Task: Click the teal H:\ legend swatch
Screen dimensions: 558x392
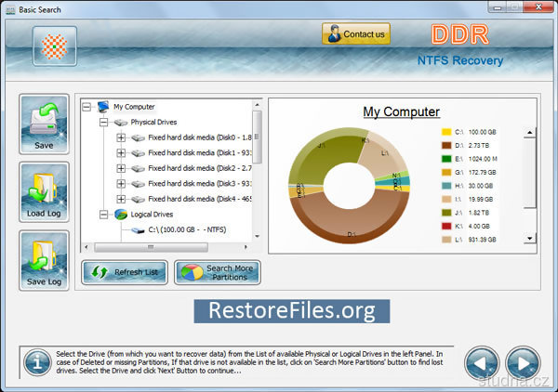Action: click(446, 186)
